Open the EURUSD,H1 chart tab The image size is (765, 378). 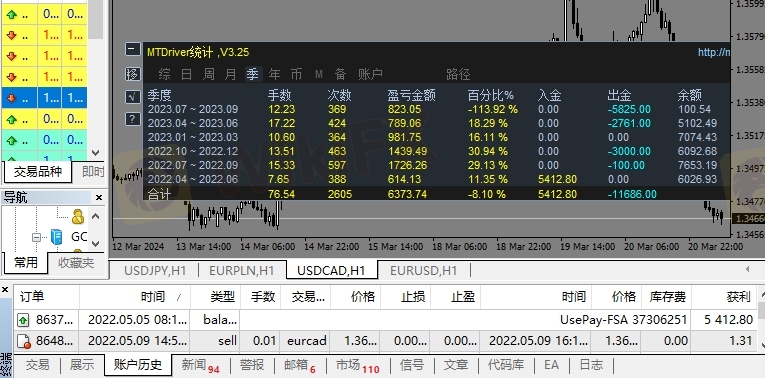(x=423, y=270)
